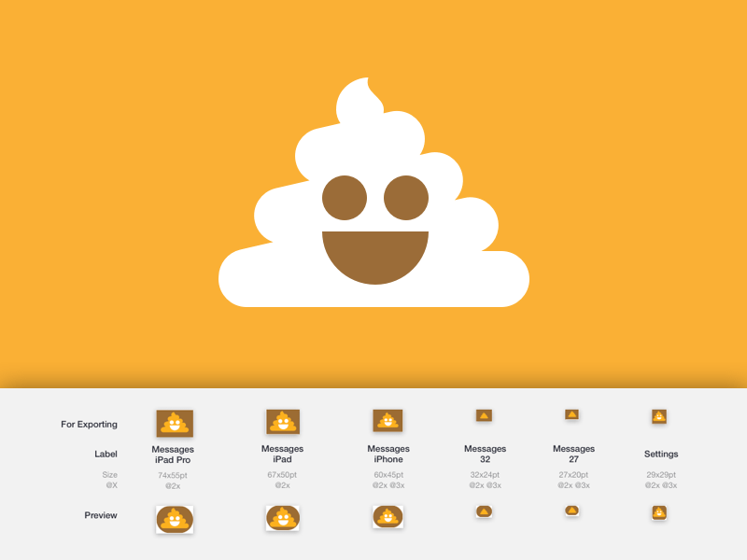Image resolution: width=747 pixels, height=560 pixels.
Task: Select the Messages iPad Pro export icon
Action: [x=176, y=423]
